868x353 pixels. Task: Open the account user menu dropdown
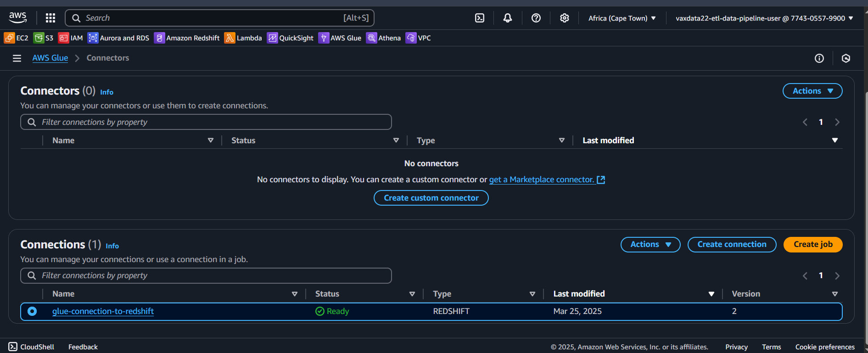pyautogui.click(x=764, y=18)
